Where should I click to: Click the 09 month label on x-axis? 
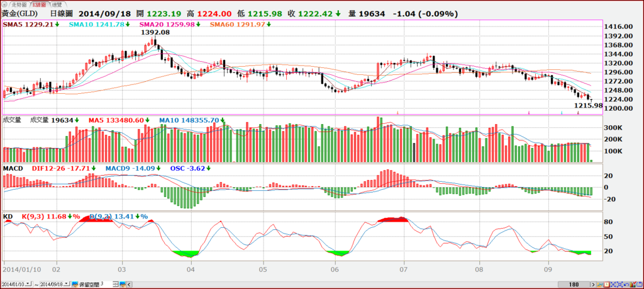(548, 269)
